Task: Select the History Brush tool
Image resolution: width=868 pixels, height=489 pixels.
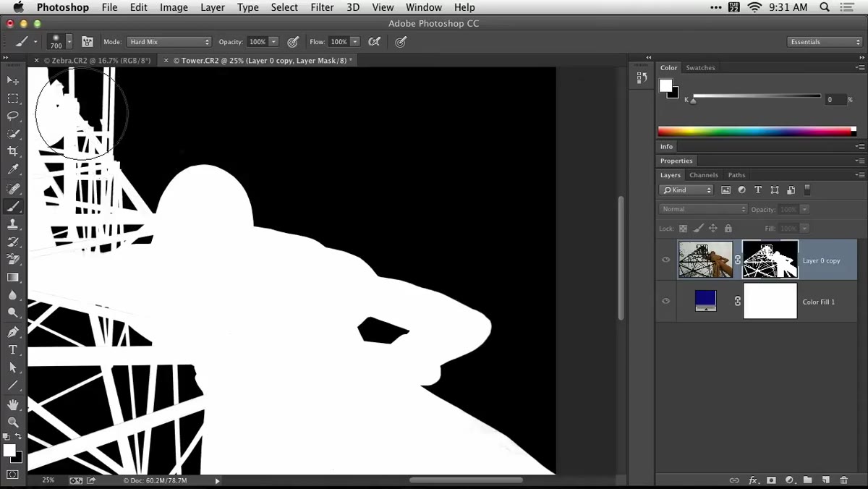Action: coord(13,242)
